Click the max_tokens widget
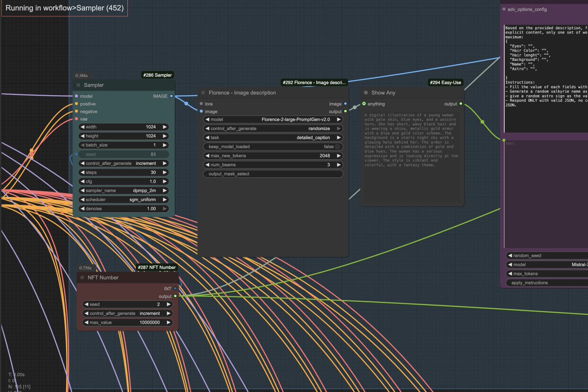588x392 pixels. [547, 274]
